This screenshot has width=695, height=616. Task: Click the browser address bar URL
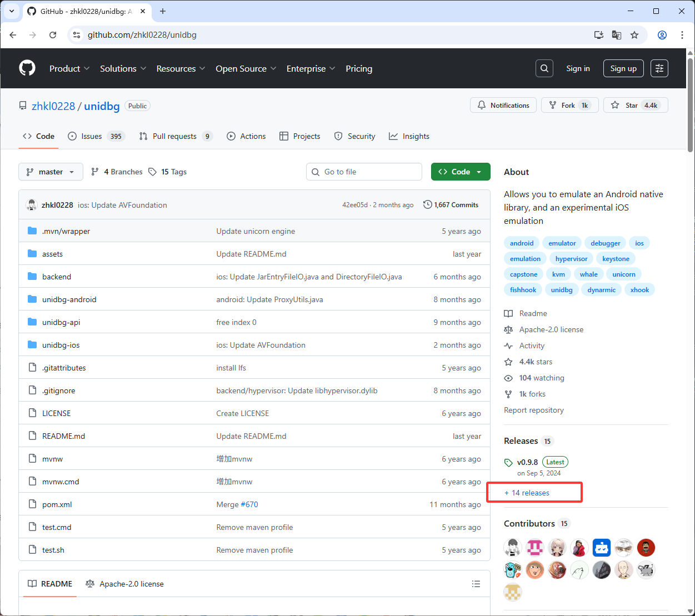point(142,35)
